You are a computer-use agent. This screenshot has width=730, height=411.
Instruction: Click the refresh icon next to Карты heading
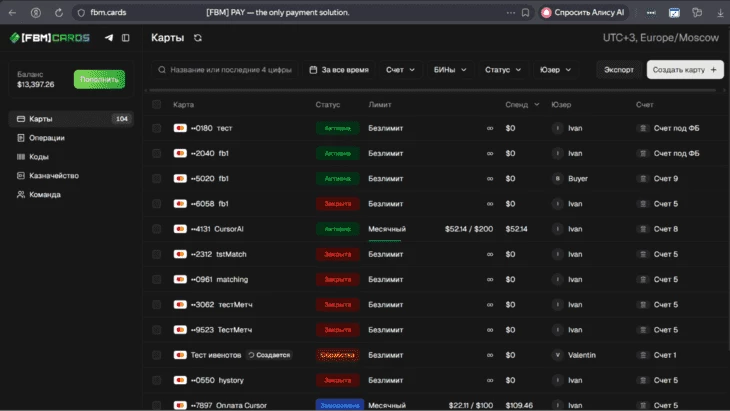(198, 38)
